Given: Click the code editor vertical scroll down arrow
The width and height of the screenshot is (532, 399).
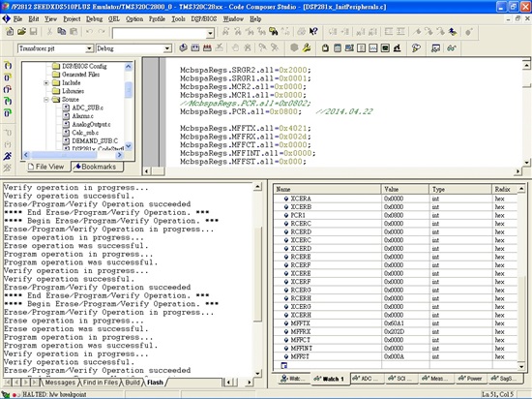Looking at the screenshot, I should click(x=526, y=163).
